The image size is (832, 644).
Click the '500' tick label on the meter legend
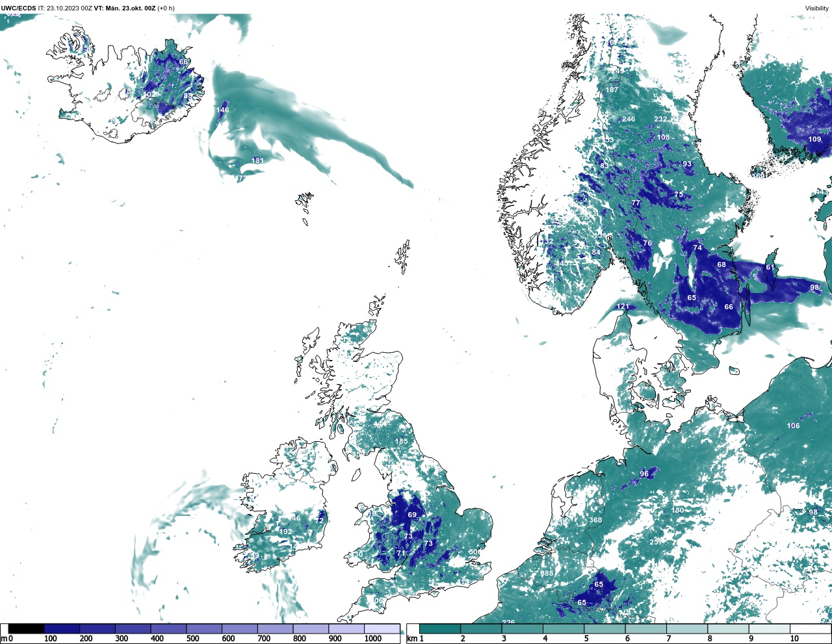pyautogui.click(x=192, y=639)
